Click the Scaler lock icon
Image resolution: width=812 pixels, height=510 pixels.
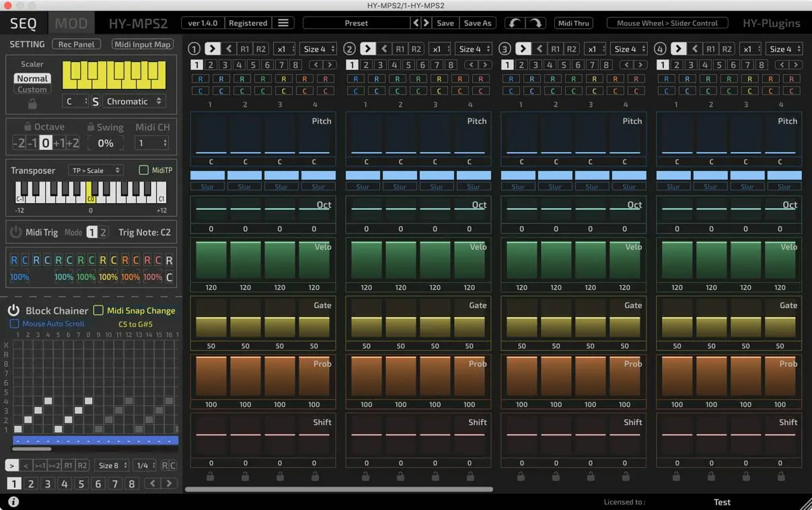pyautogui.click(x=32, y=104)
